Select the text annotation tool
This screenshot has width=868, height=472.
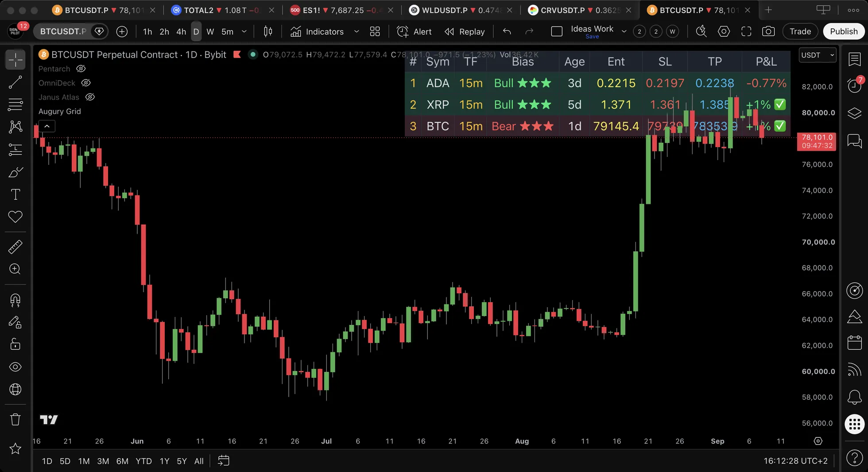[x=15, y=194]
